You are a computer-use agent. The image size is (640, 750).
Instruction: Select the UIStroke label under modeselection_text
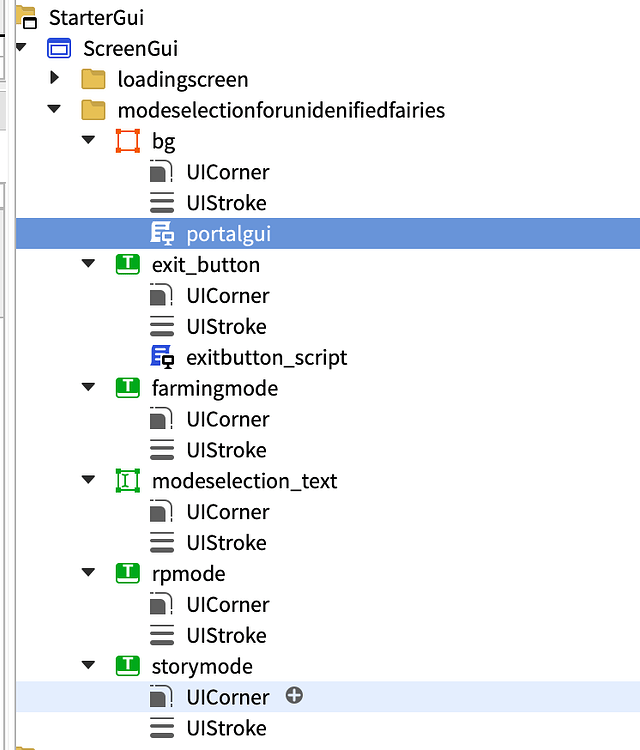coord(227,543)
